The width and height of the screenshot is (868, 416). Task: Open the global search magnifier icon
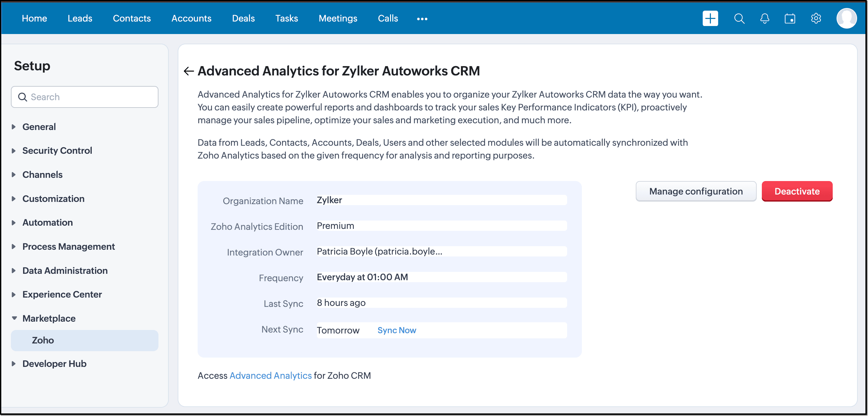point(739,19)
